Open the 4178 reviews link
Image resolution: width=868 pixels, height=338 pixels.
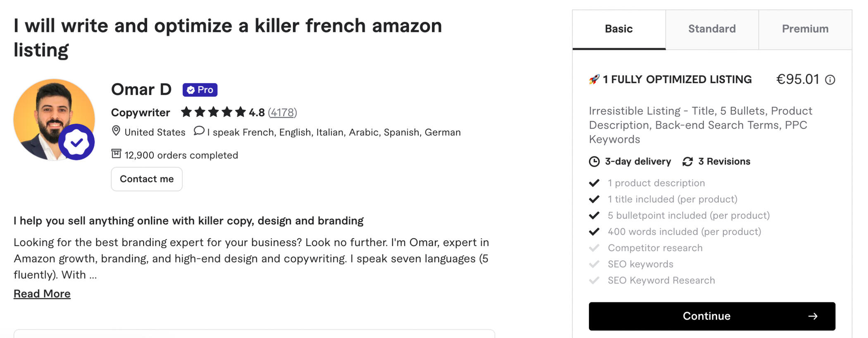pyautogui.click(x=282, y=113)
